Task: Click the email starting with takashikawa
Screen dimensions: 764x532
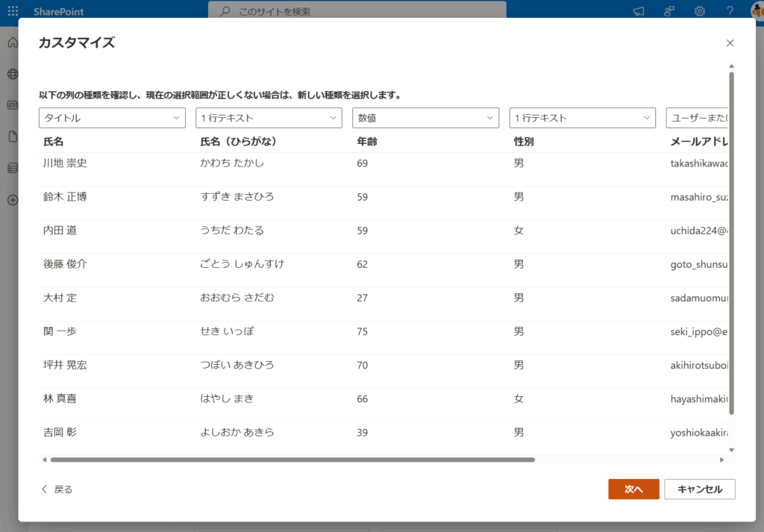Action: [x=698, y=163]
